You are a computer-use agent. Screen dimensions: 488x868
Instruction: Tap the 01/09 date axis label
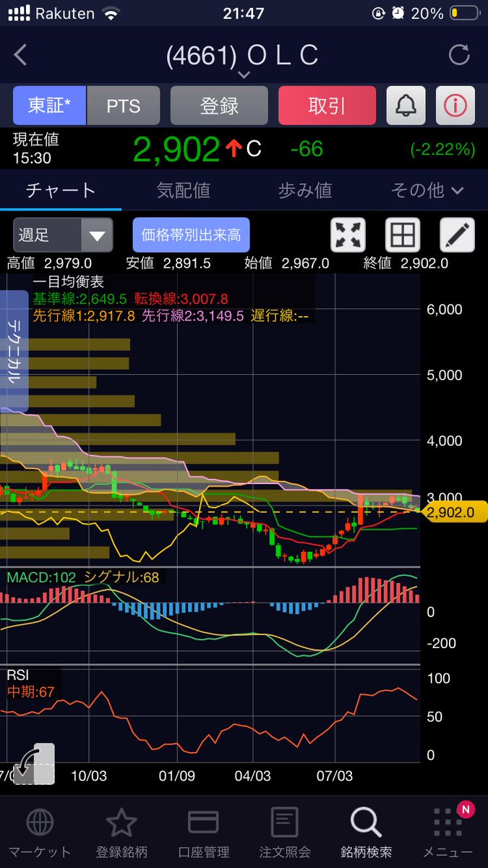point(177,775)
